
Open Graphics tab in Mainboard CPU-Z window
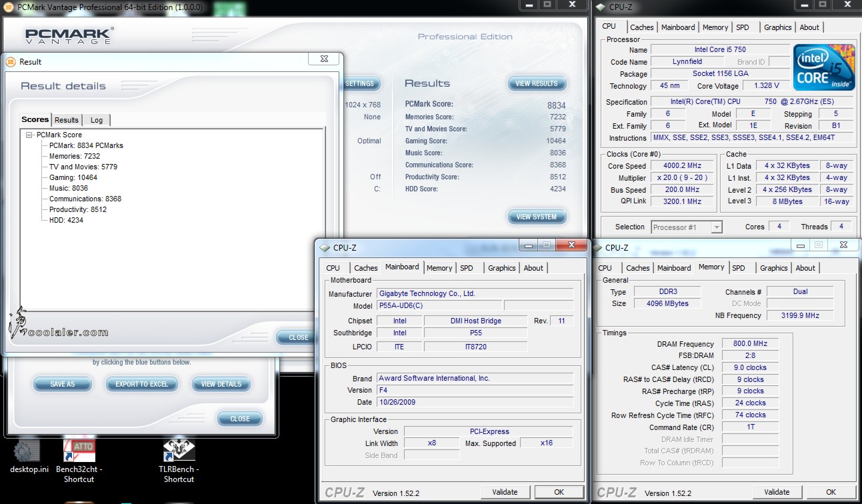(x=501, y=268)
